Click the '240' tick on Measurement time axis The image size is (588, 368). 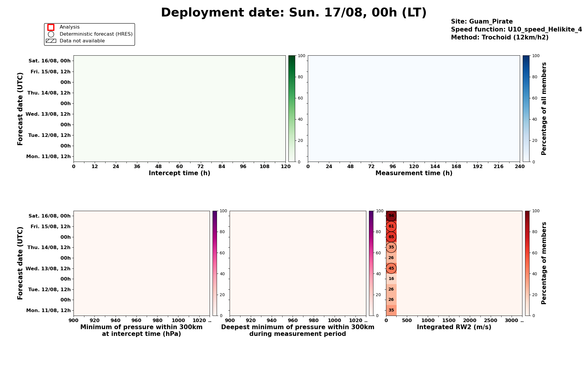(x=520, y=167)
